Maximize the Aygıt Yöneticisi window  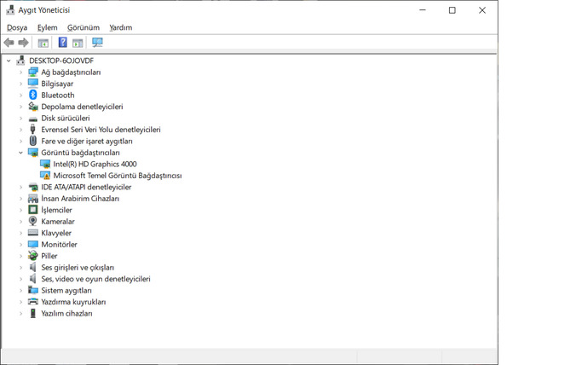453,10
